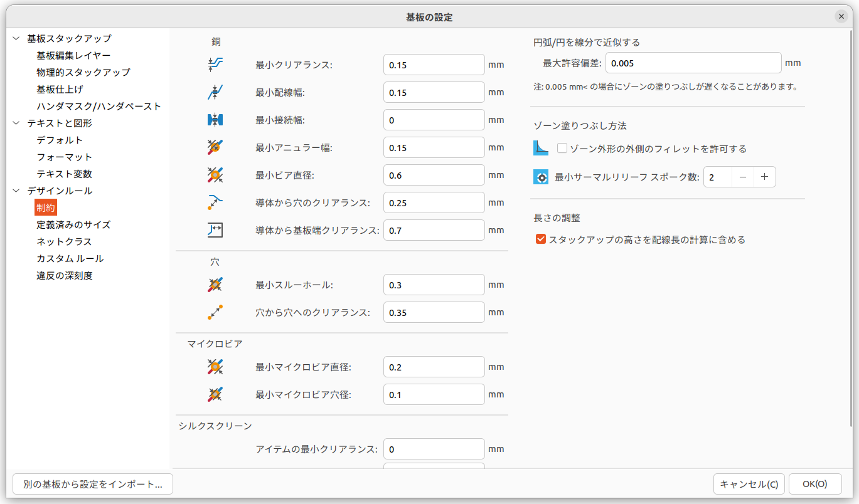Click the 最小マイクロビア直径 value field
This screenshot has width=859, height=504.
[434, 367]
